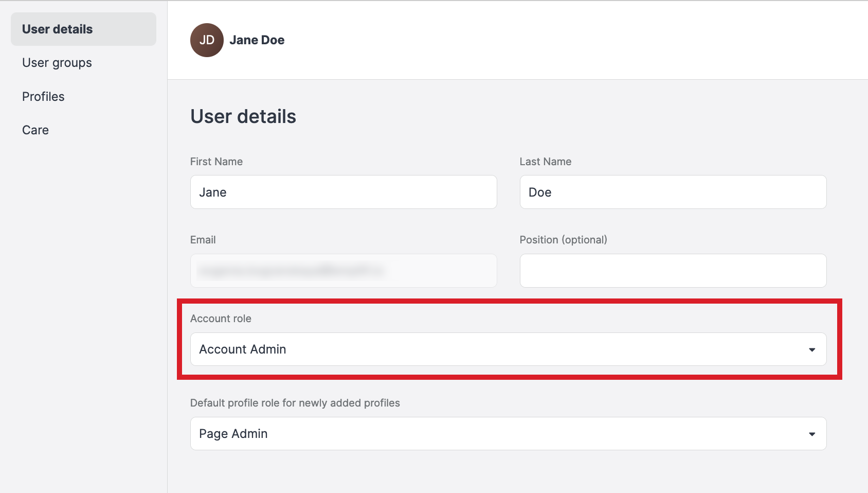The width and height of the screenshot is (868, 493).
Task: Focus the Last Name input field
Action: pyautogui.click(x=673, y=192)
